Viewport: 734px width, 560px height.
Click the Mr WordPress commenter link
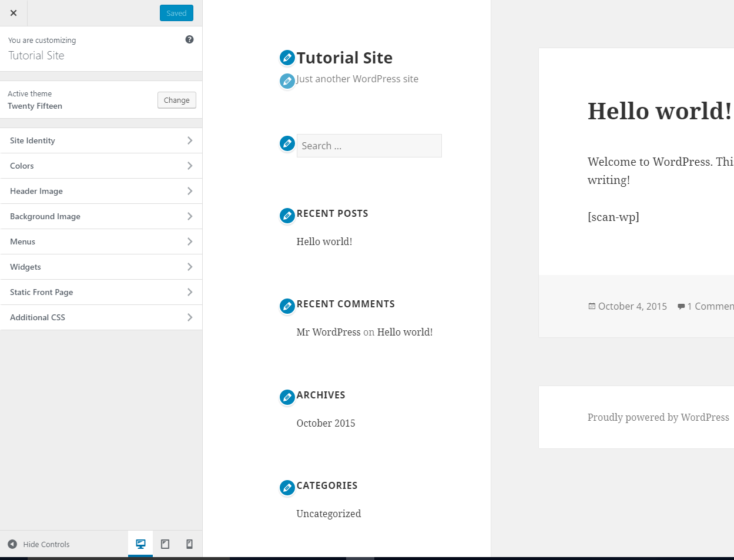coord(329,332)
